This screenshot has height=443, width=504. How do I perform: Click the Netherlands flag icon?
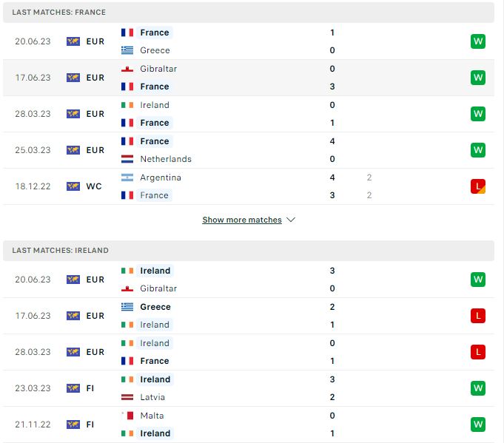[x=127, y=159]
